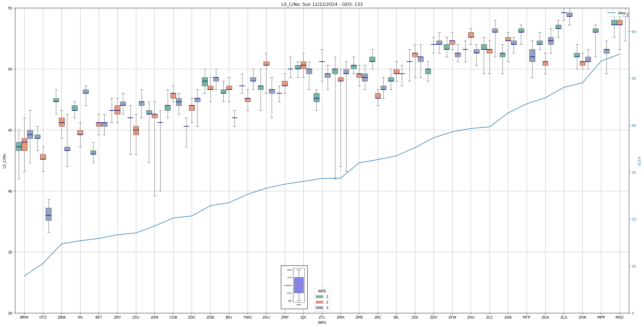The height and width of the screenshot is (327, 644).
Task: Click the purple box in the inset diagram
Action: click(299, 285)
